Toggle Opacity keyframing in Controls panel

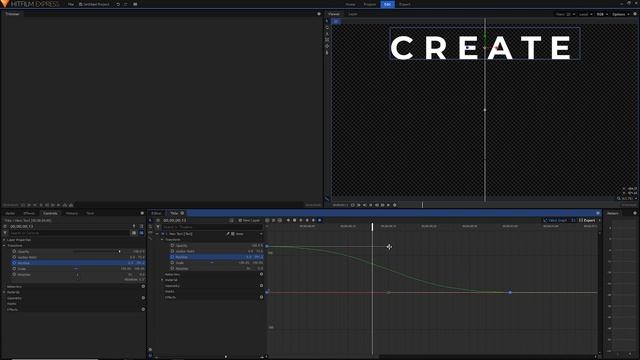pyautogui.click(x=14, y=251)
